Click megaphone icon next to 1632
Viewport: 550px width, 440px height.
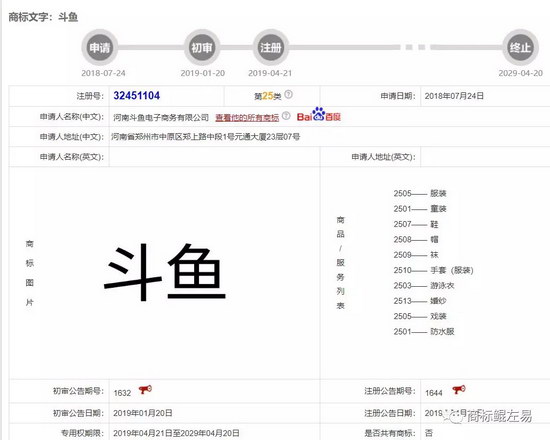coord(145,389)
